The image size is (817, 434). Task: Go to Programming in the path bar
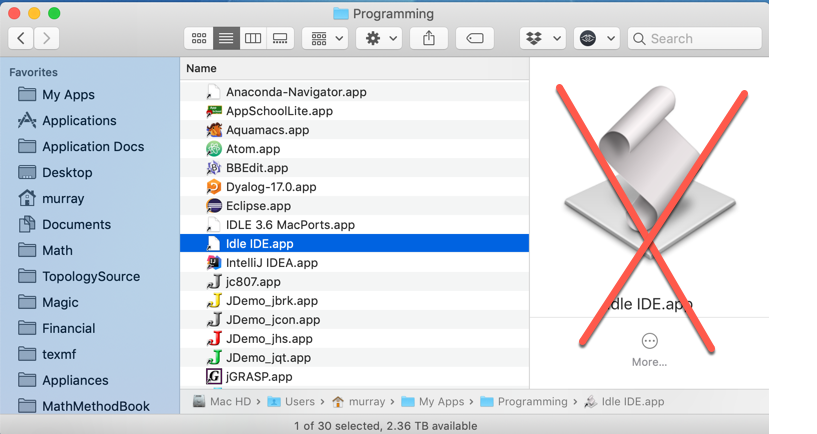tap(524, 402)
